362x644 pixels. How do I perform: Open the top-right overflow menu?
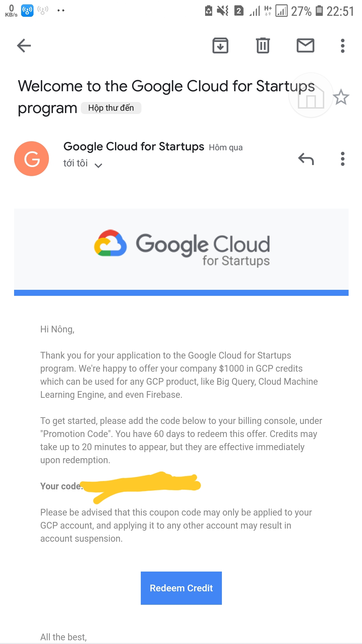point(342,46)
